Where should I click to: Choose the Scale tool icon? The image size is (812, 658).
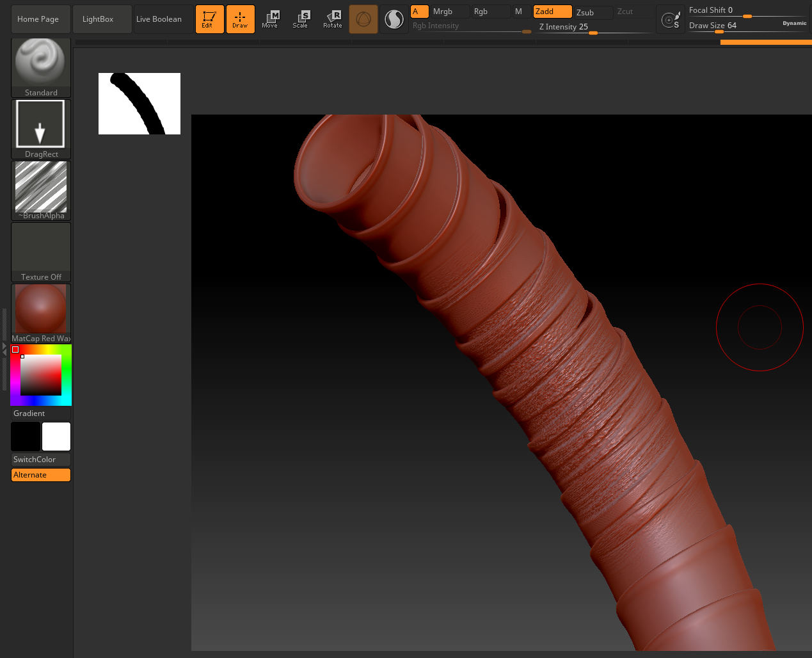[x=300, y=19]
